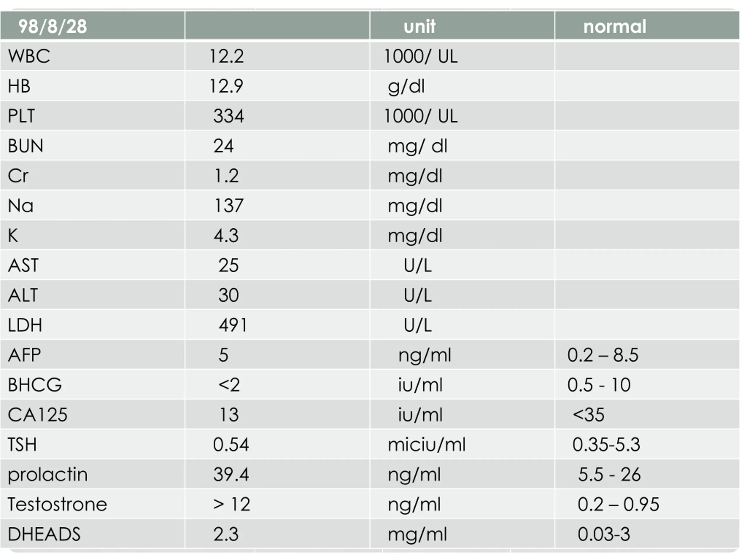Click the K value 4.3
The height and width of the screenshot is (560, 747).
tap(226, 235)
